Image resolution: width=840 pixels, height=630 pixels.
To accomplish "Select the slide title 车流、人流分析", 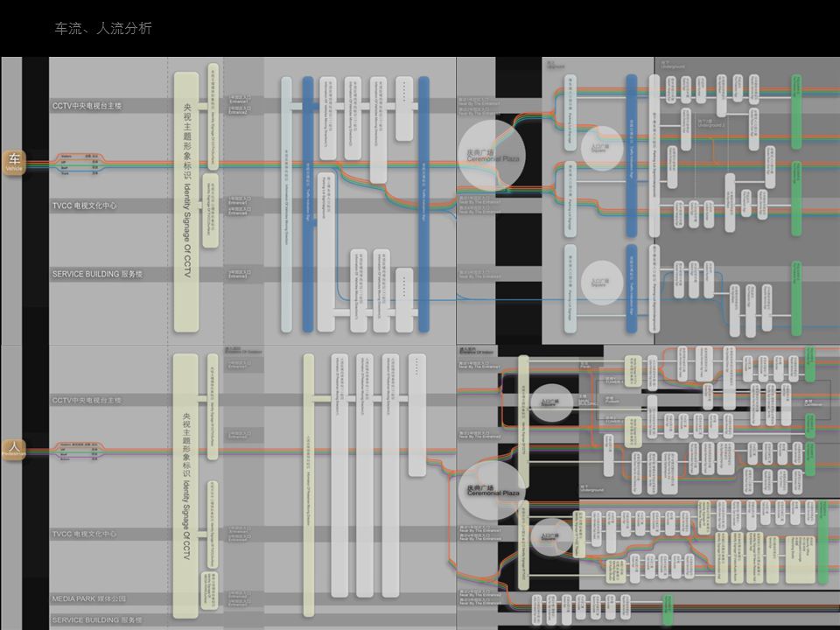I will coord(103,29).
